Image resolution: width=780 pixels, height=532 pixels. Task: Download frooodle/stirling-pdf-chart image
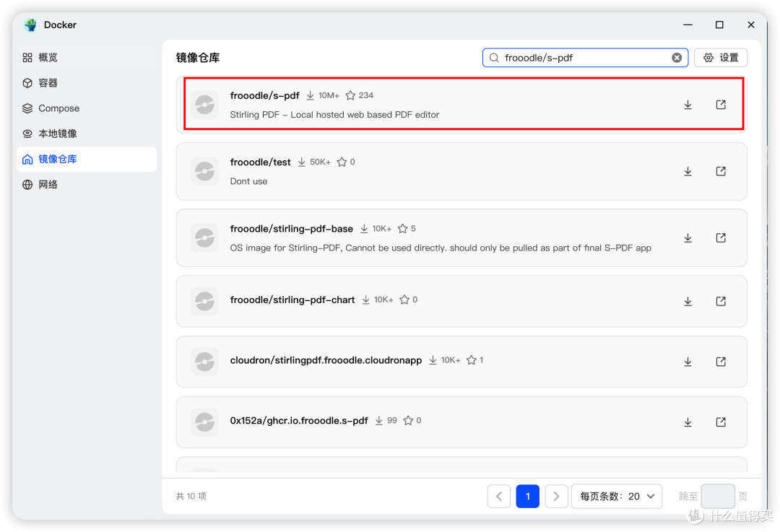pyautogui.click(x=688, y=302)
